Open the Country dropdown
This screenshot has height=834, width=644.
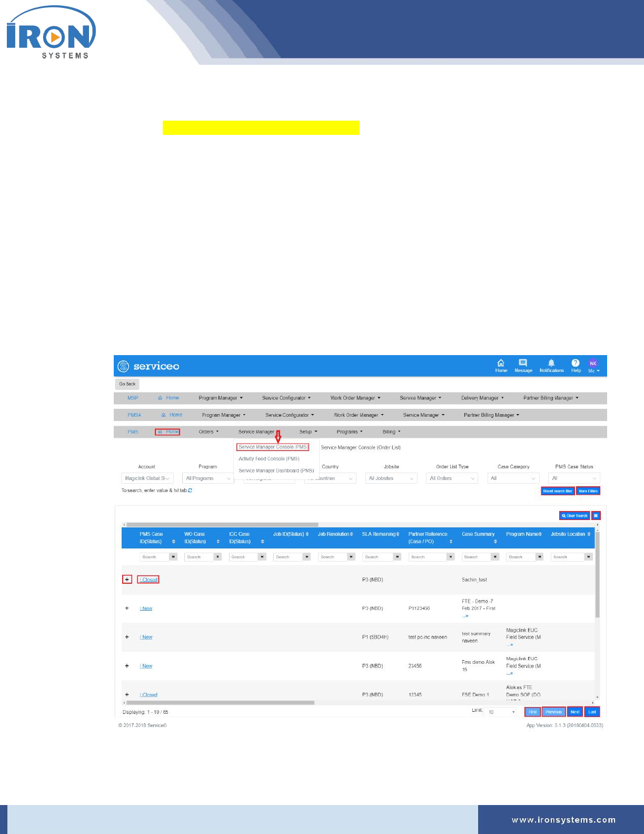click(x=330, y=478)
